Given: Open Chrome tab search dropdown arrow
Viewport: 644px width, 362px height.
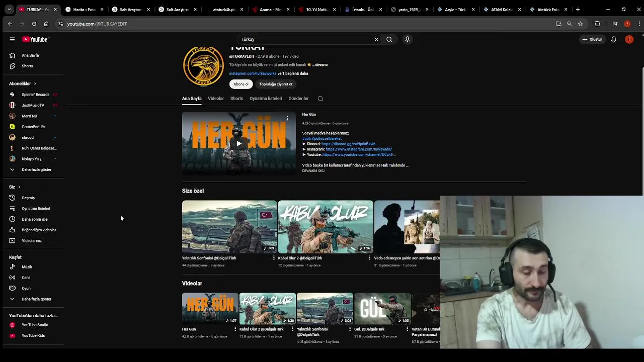Looking at the screenshot, I should [9, 10].
